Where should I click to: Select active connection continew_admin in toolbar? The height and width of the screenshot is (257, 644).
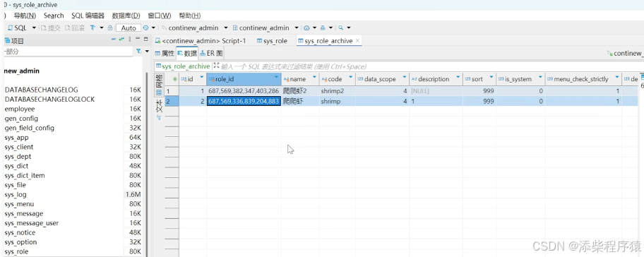(x=195, y=28)
